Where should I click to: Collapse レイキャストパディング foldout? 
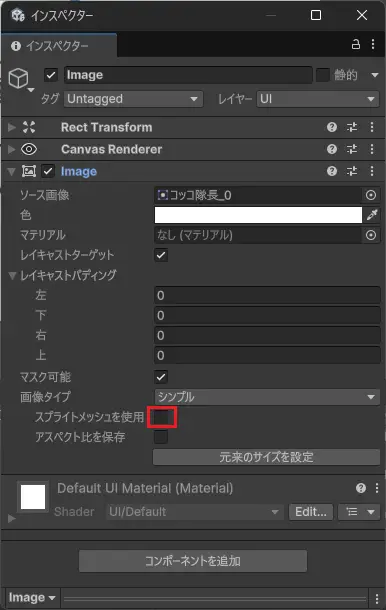click(12, 275)
